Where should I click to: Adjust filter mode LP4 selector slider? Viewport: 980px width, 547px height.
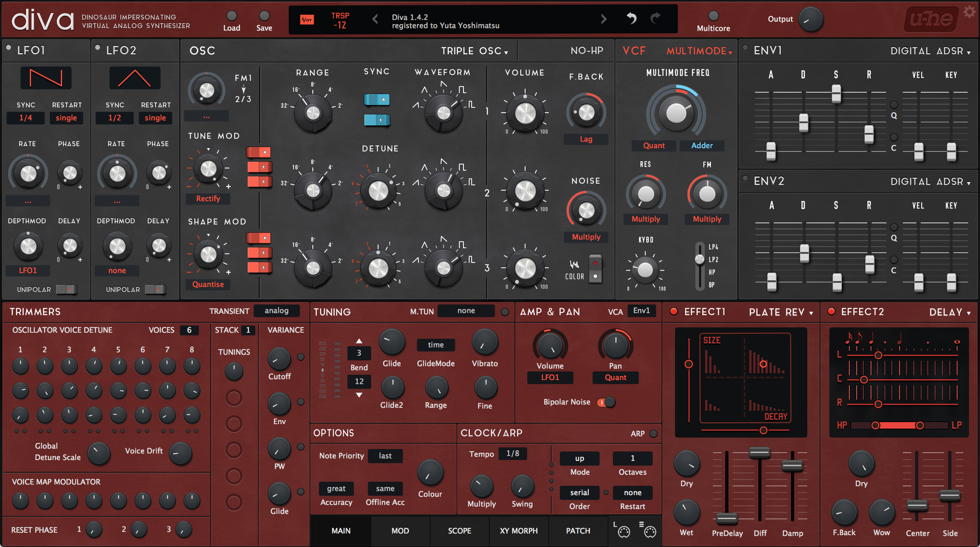pyautogui.click(x=700, y=259)
